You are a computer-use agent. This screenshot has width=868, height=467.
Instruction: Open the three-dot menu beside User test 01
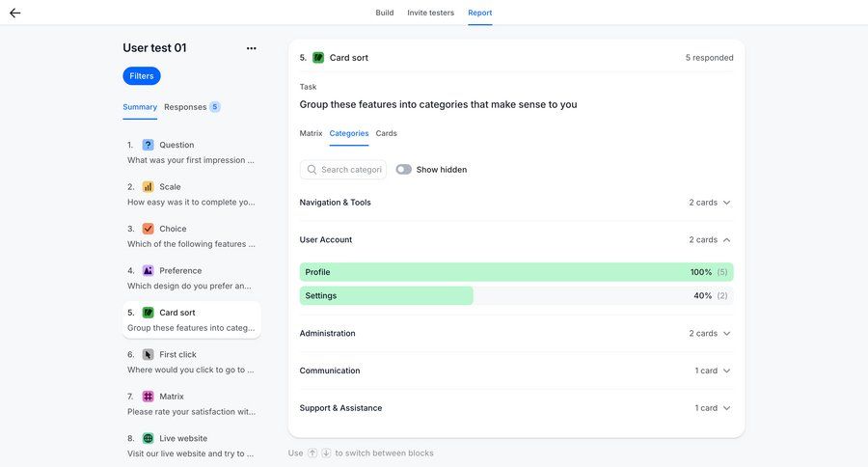[251, 48]
